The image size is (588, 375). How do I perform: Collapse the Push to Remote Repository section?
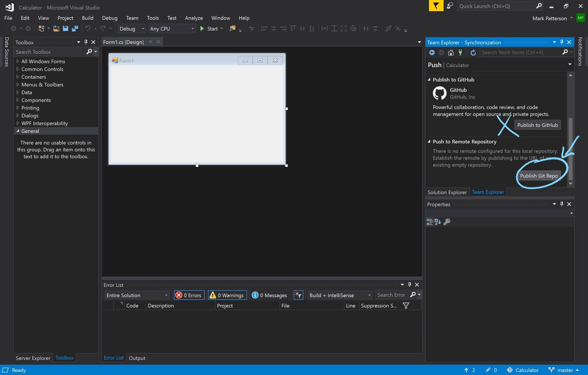[x=429, y=141]
